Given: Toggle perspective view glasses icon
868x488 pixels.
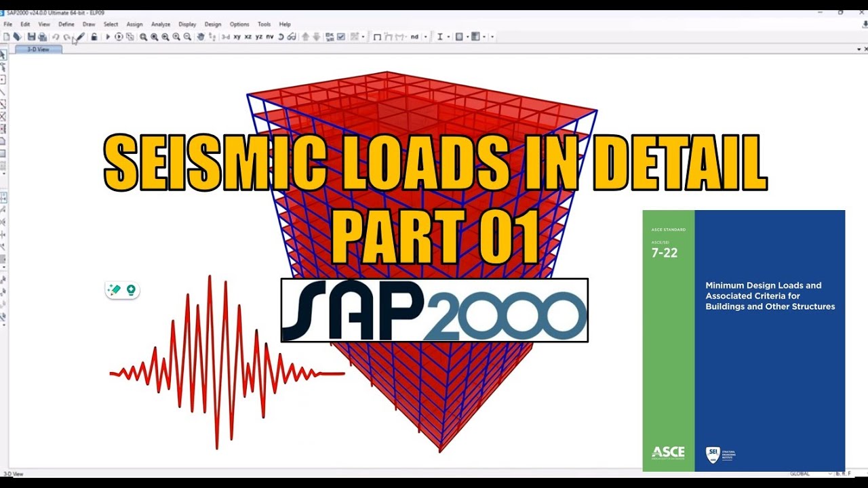Looking at the screenshot, I should coord(291,37).
